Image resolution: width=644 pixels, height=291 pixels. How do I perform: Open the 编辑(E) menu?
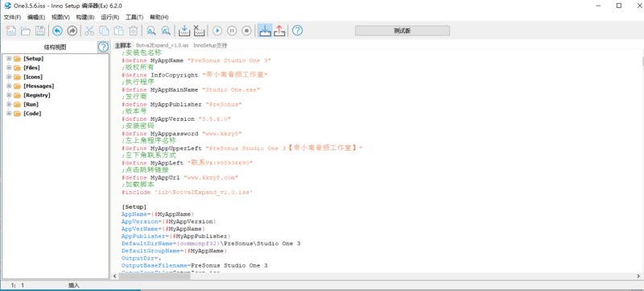point(36,17)
